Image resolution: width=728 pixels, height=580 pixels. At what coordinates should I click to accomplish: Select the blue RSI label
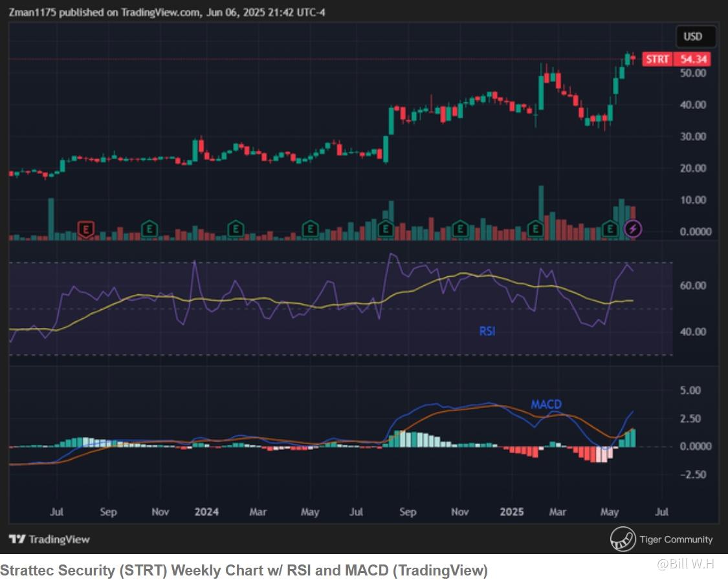tap(487, 331)
